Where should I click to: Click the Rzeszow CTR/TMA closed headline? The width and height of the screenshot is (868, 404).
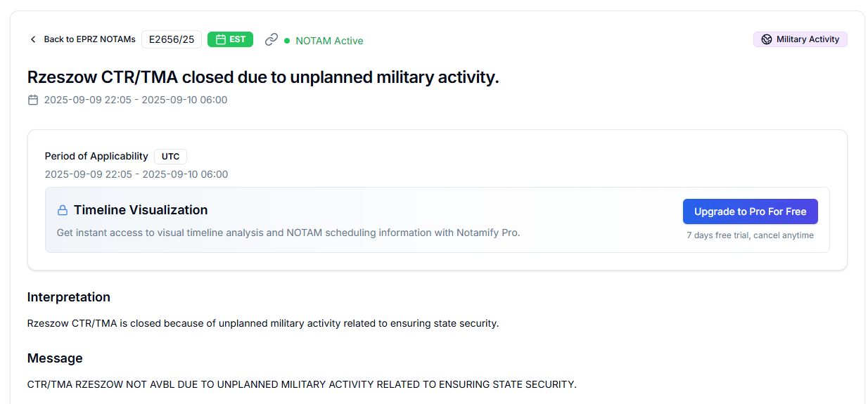(x=263, y=77)
